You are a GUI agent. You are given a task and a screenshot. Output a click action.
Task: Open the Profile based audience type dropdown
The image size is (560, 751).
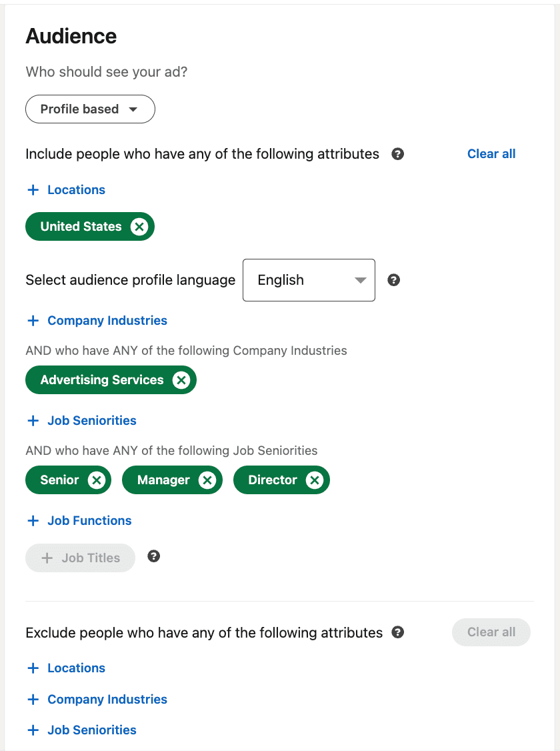(x=90, y=109)
